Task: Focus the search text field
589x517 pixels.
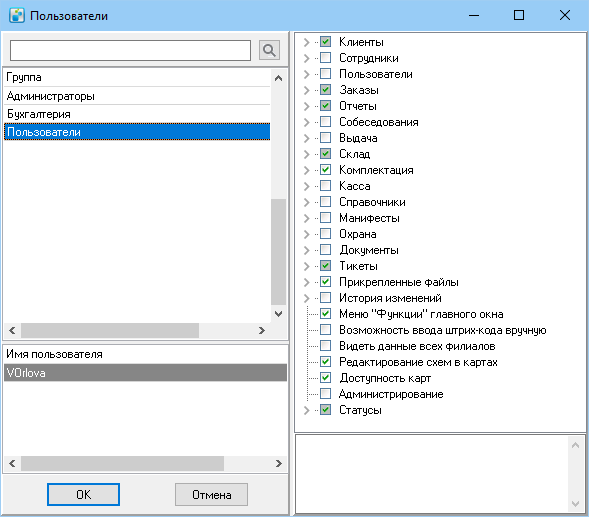Action: 130,50
